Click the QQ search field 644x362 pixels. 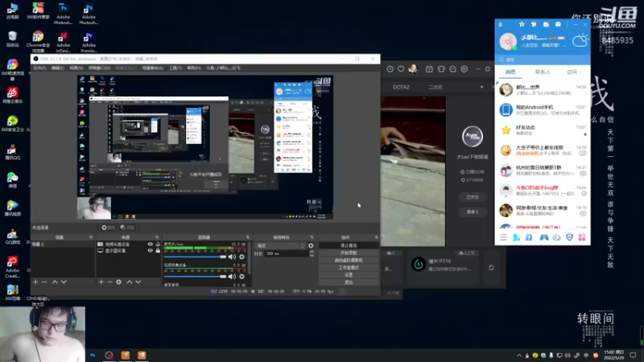click(543, 60)
